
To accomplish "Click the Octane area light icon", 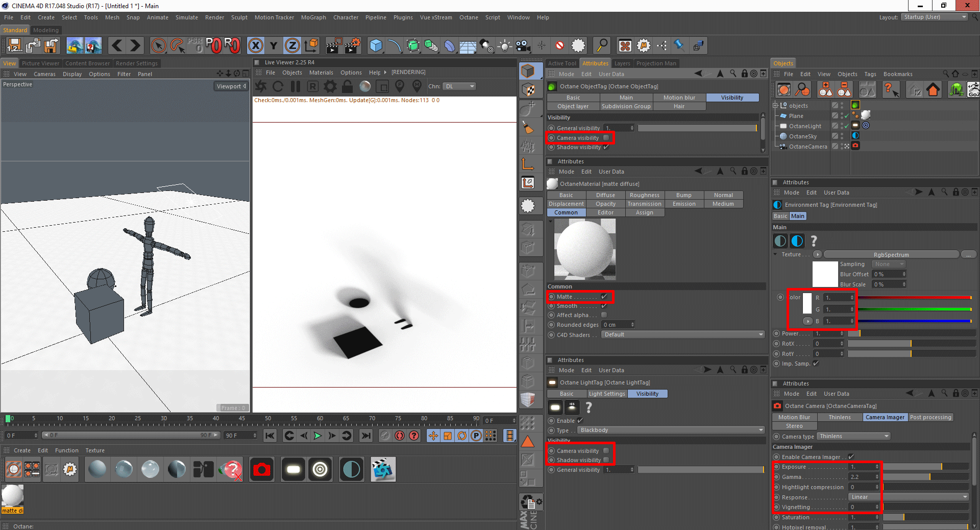I will click(x=293, y=470).
